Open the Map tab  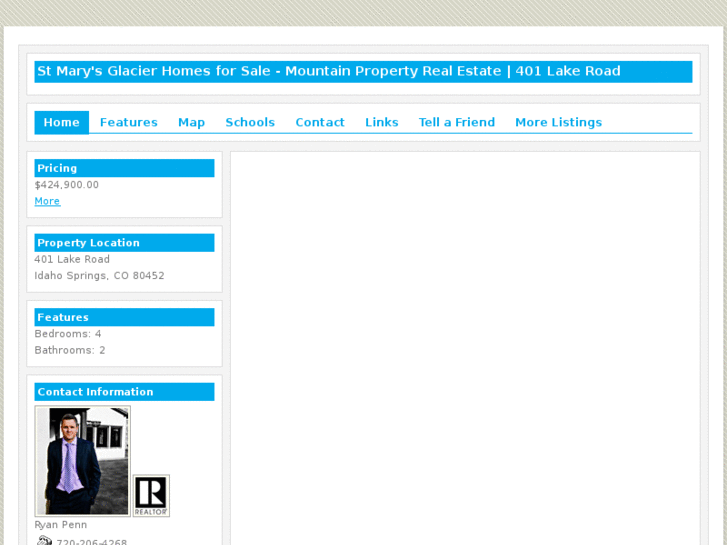pos(191,122)
